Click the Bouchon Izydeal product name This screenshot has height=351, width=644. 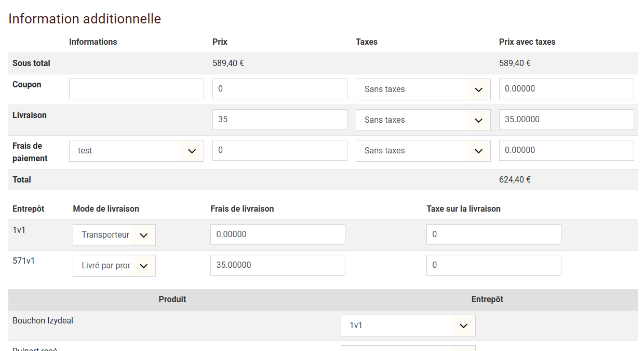click(43, 321)
